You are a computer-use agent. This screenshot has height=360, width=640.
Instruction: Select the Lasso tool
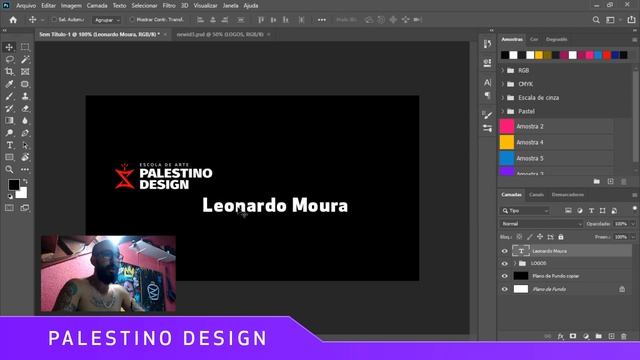click(x=9, y=60)
